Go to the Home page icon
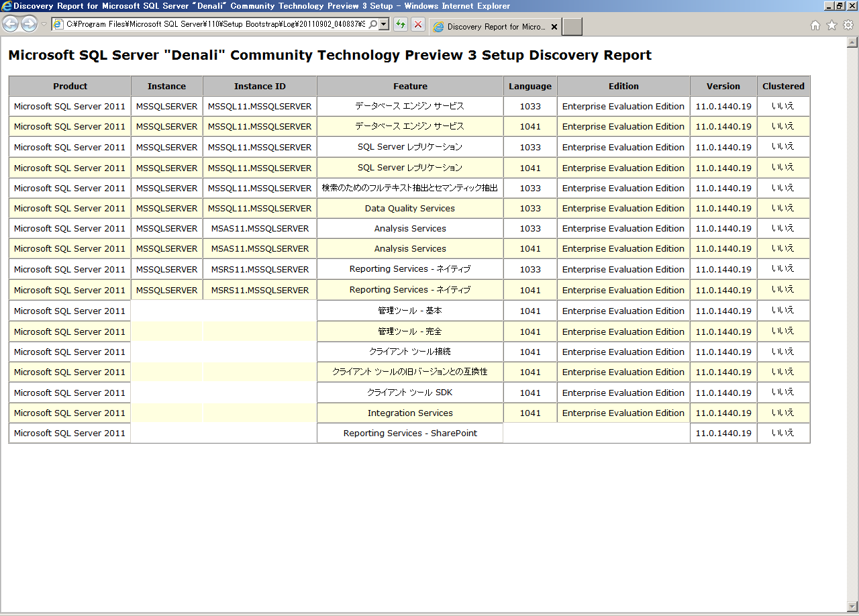This screenshot has width=859, height=616. click(815, 25)
